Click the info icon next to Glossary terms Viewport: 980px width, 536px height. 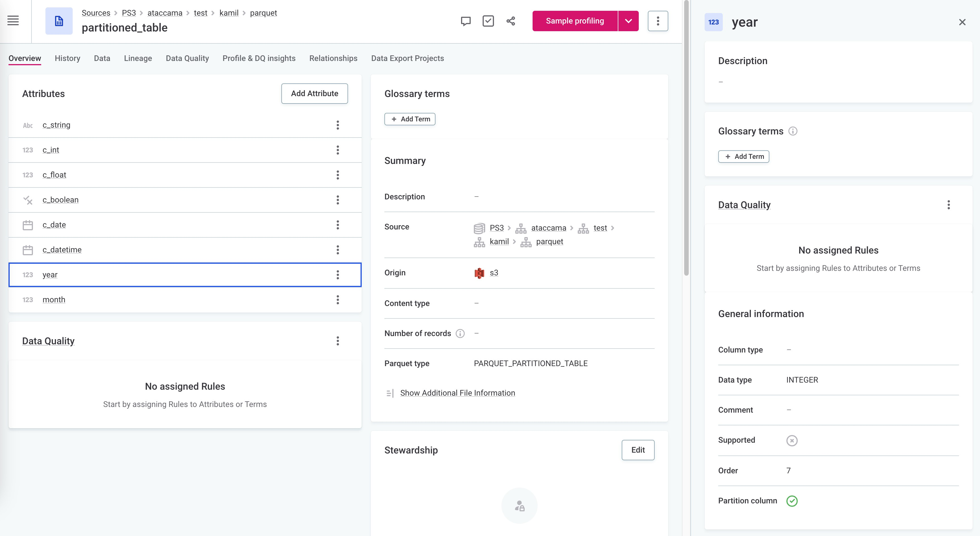coord(792,131)
